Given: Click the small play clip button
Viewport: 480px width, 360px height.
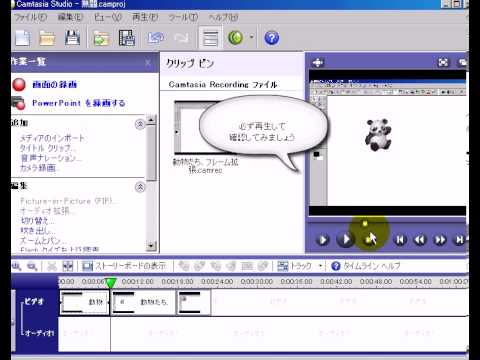Looking at the screenshot, I should (322, 240).
